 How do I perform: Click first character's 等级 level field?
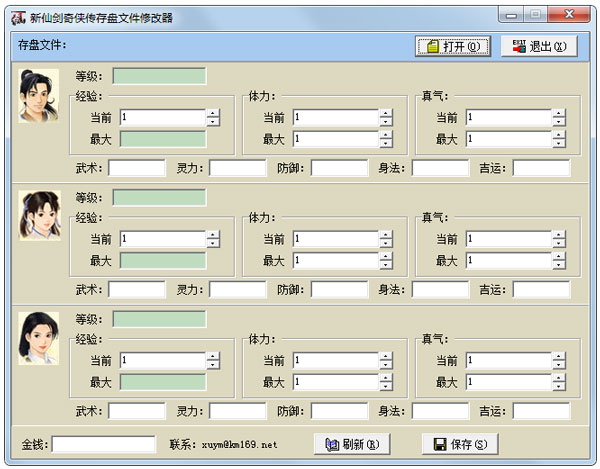pyautogui.click(x=160, y=76)
